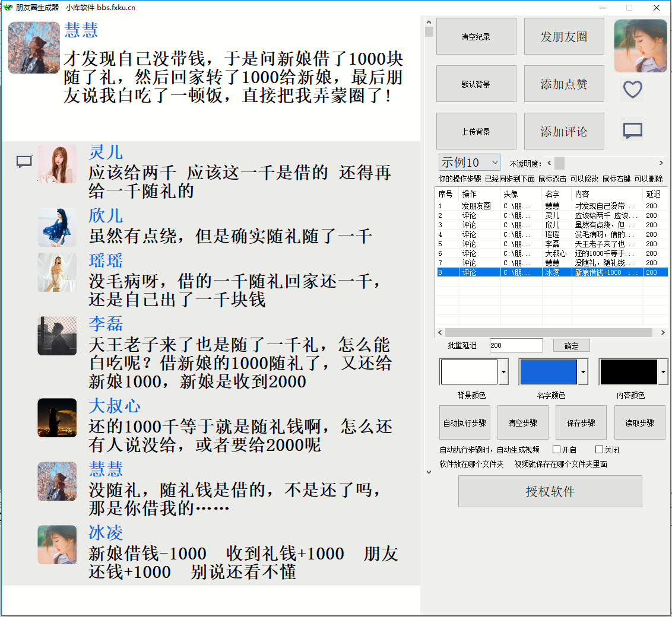Expand the name color dropdown arrow
This screenshot has width=672, height=617.
pos(583,372)
